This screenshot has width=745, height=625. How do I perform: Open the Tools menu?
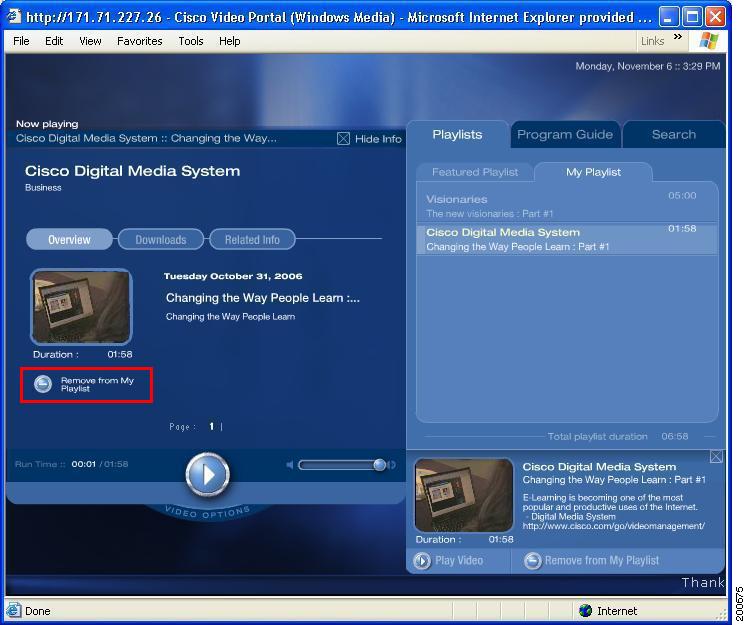[191, 41]
